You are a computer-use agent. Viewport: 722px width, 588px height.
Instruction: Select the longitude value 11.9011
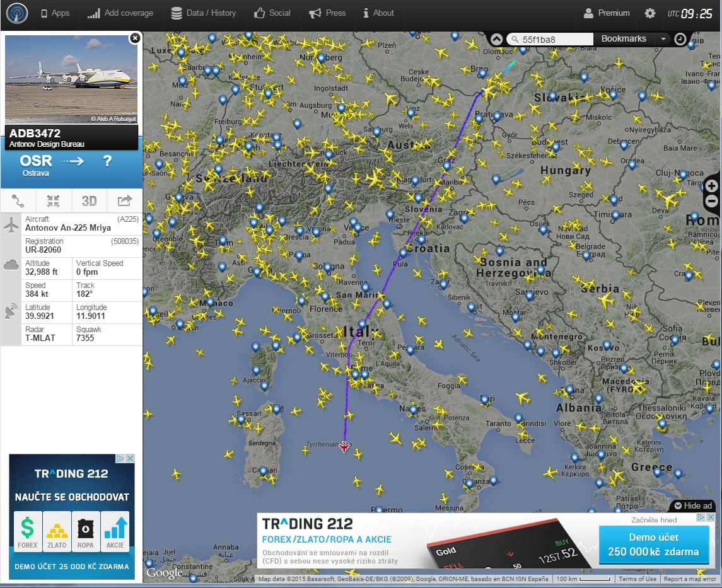91,316
